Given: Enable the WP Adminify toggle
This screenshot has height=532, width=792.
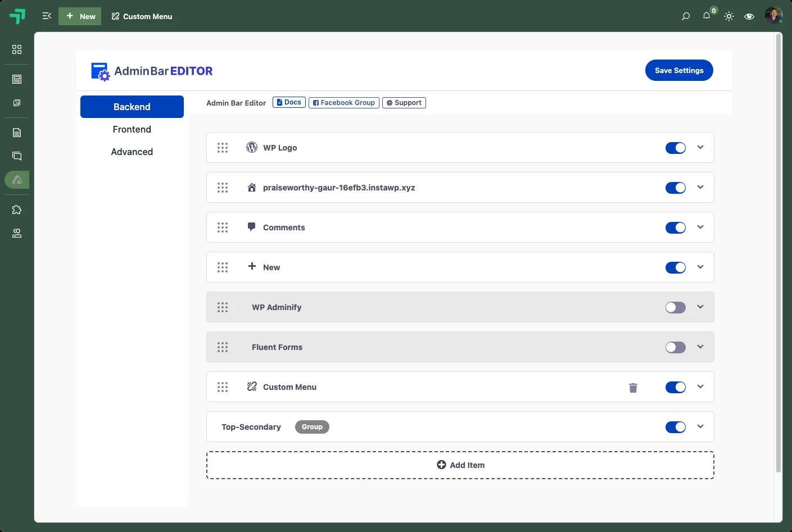Looking at the screenshot, I should point(676,307).
